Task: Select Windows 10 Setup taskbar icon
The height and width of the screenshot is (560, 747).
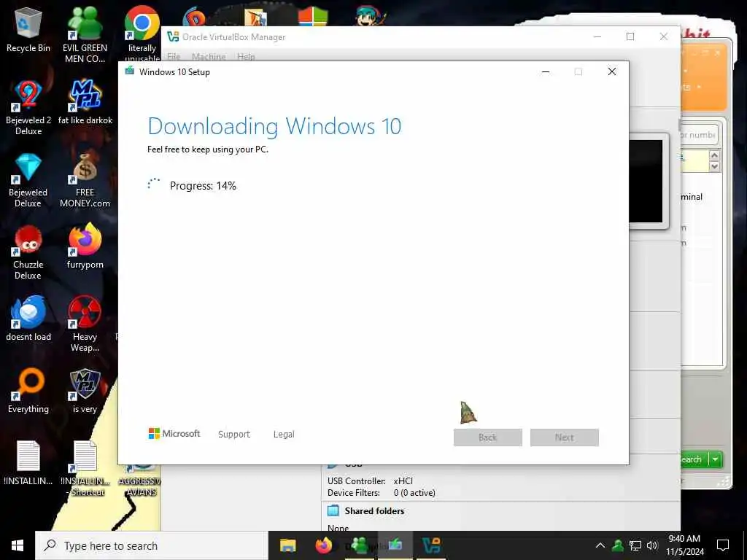Action: point(395,545)
